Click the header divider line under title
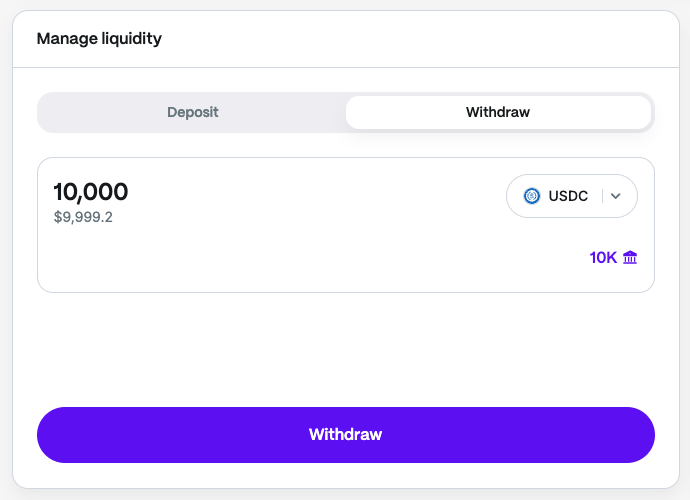Image resolution: width=690 pixels, height=500 pixels. coord(345,68)
